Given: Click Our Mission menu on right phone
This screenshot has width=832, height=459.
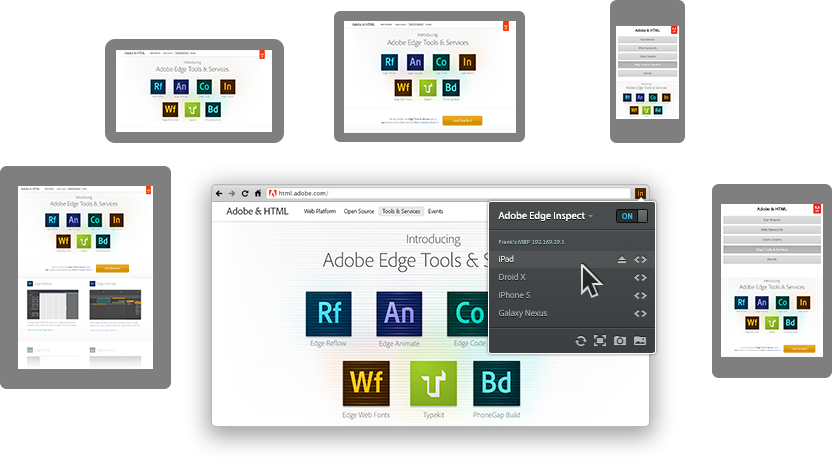Looking at the screenshot, I should pos(772,220).
